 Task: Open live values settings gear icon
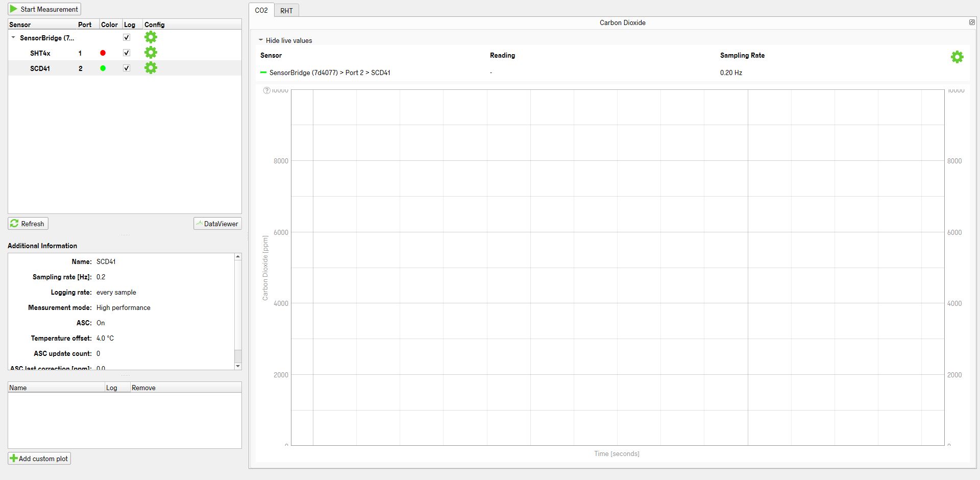coord(957,57)
